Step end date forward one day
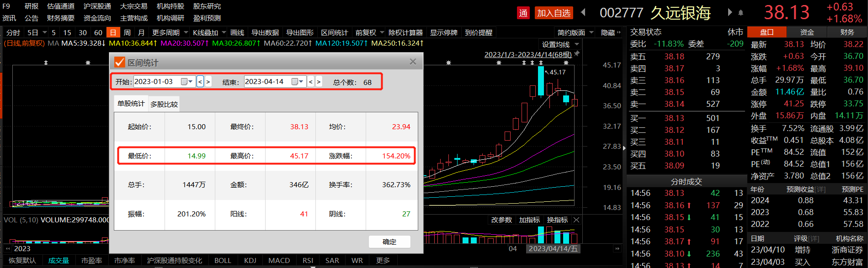868x268 pixels. click(x=319, y=82)
